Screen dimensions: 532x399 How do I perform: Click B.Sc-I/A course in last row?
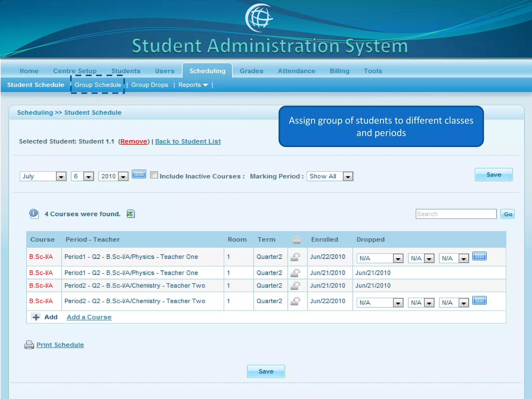coord(41,301)
